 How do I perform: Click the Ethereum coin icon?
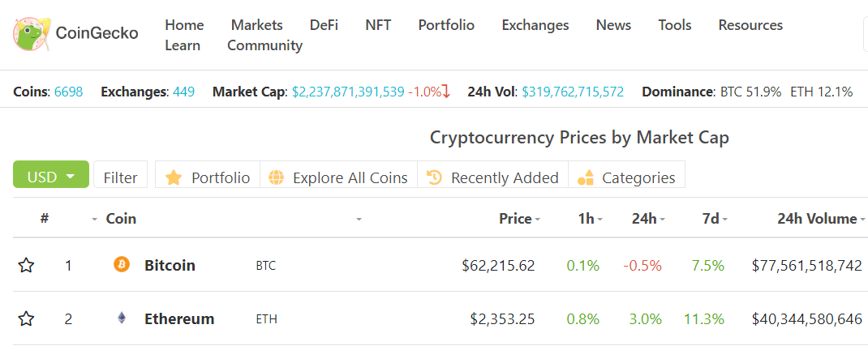(x=122, y=318)
